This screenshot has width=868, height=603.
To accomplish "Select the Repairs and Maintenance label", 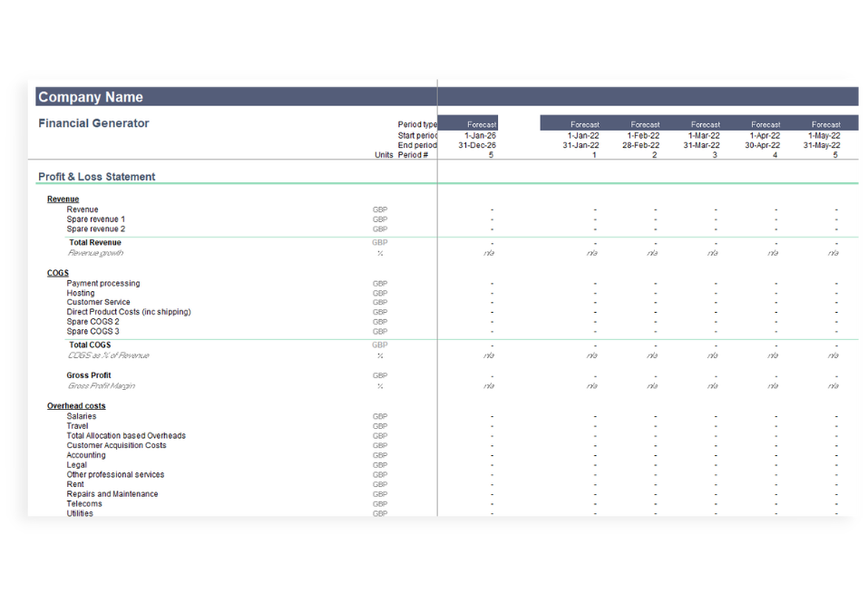I will [x=112, y=494].
